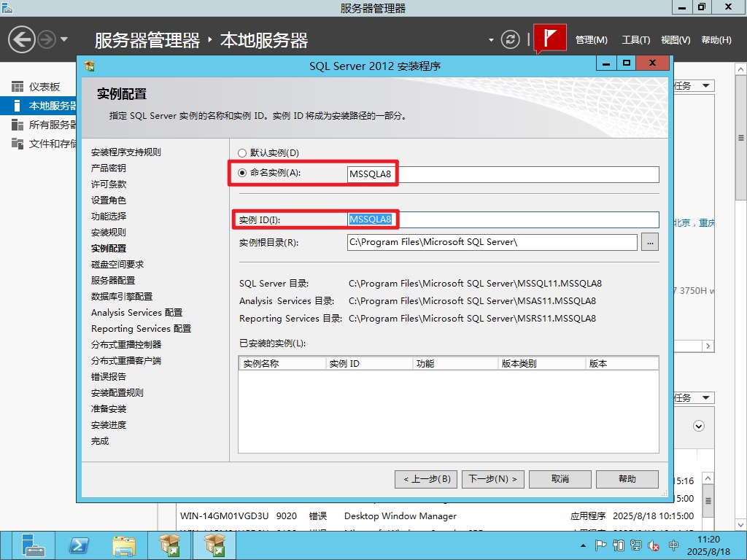This screenshot has height=560, width=747.
Task: Select the 命名实例(A) radio button
Action: (242, 173)
